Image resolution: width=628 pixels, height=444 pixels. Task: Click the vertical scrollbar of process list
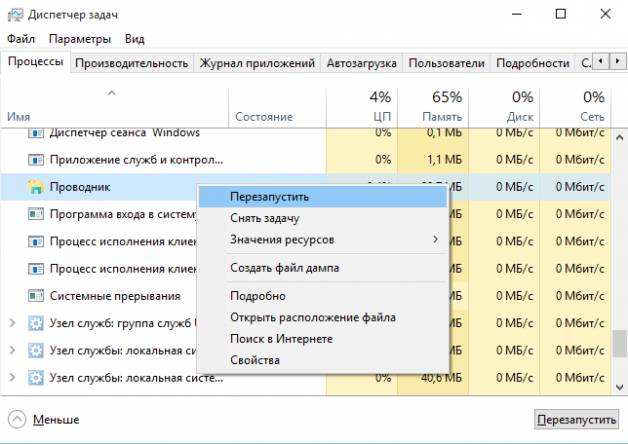620,250
